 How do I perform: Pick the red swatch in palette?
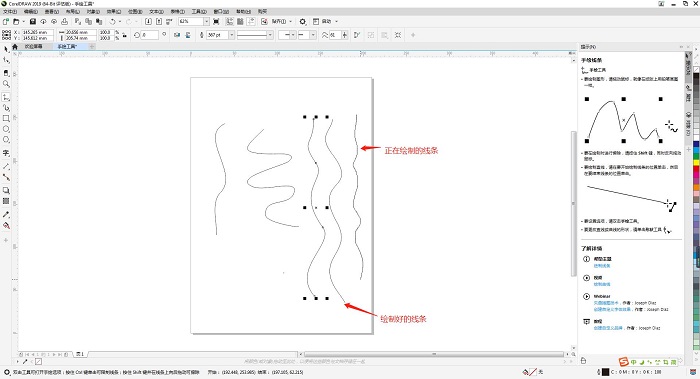[696, 170]
